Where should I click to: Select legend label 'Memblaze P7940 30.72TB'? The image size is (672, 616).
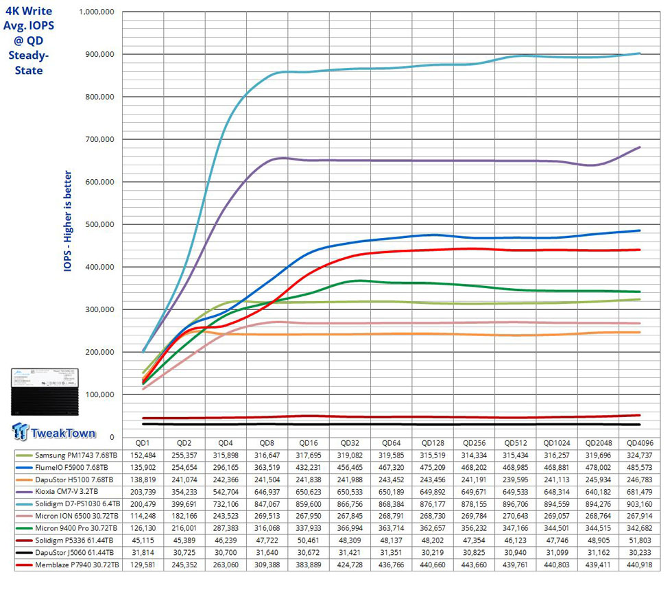pos(77,565)
